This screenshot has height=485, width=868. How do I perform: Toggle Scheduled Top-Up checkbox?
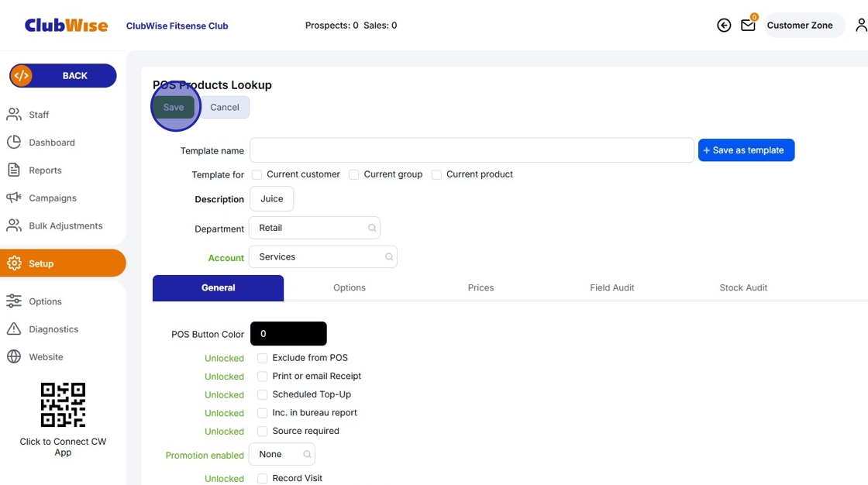pos(263,395)
